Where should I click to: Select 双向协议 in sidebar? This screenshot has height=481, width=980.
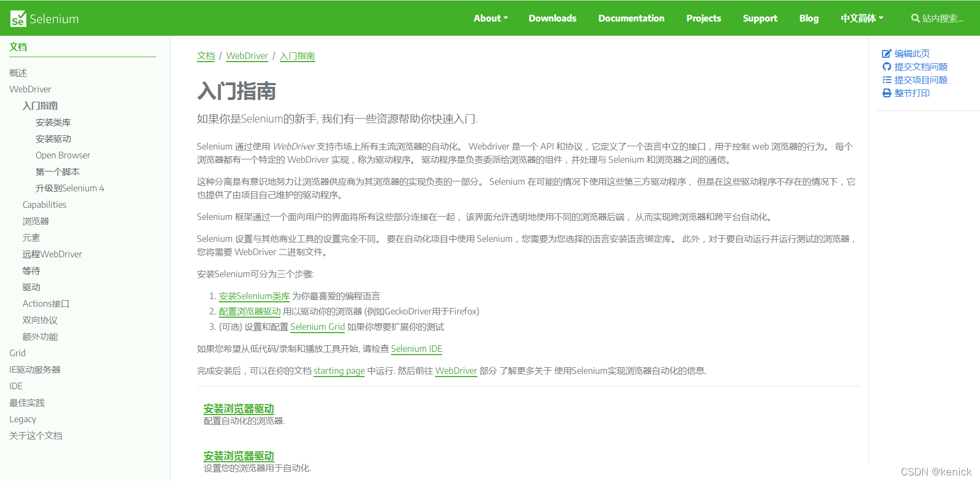click(x=40, y=320)
